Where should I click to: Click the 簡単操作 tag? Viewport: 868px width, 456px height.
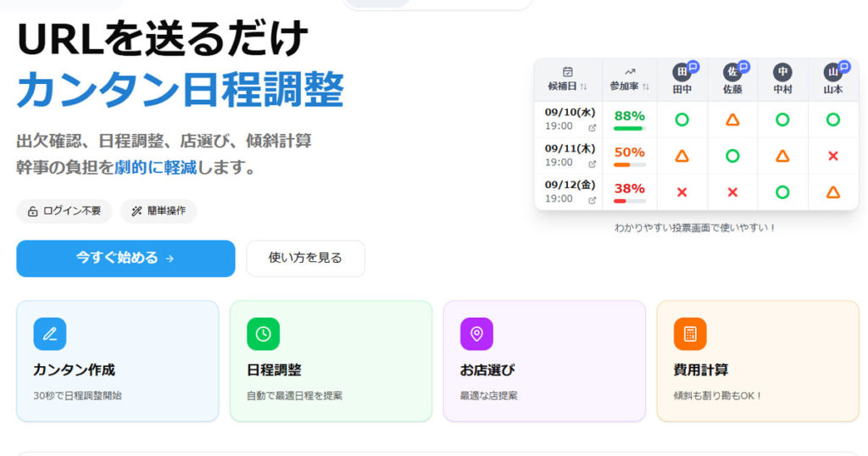point(159,211)
